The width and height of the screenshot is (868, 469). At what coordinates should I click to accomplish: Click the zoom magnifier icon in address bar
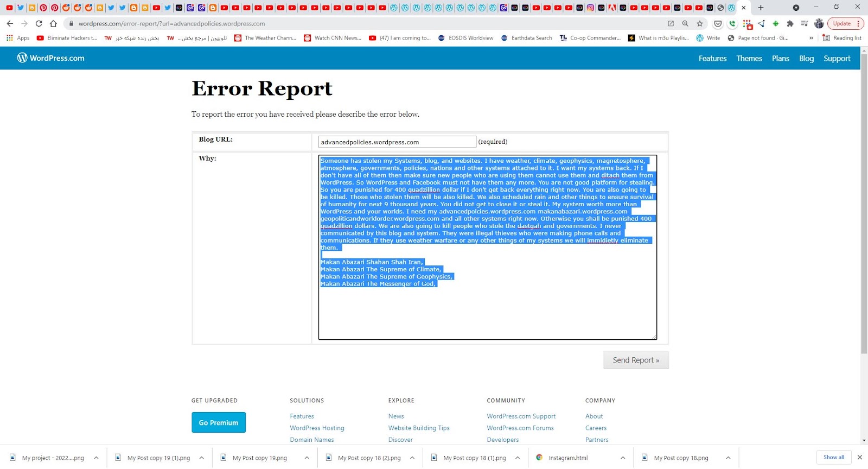[685, 23]
